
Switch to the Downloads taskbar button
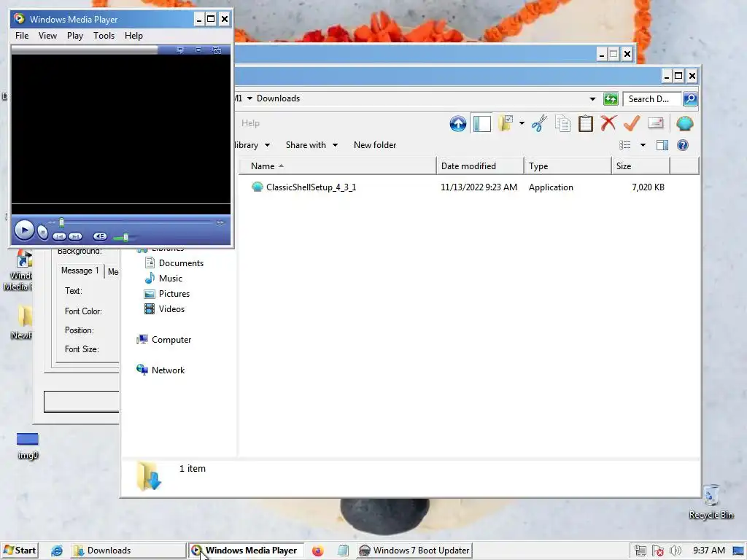(x=128, y=551)
